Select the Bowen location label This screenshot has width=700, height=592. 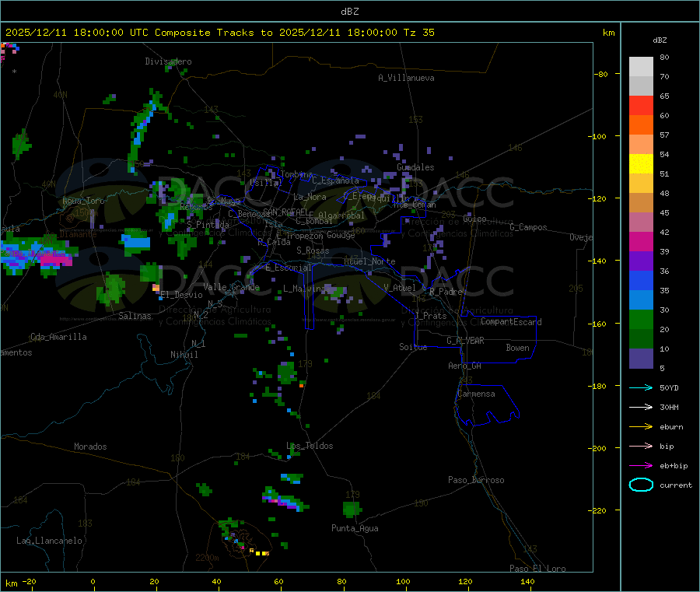point(517,348)
